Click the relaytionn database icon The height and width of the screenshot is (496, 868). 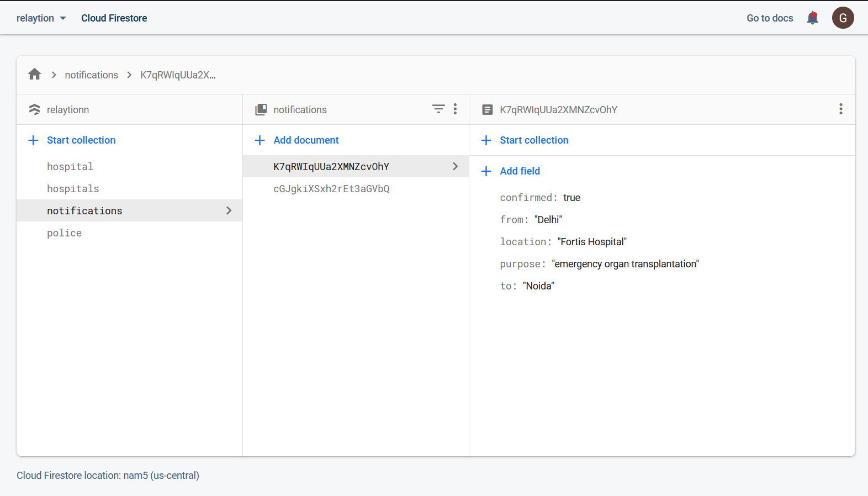click(x=34, y=110)
